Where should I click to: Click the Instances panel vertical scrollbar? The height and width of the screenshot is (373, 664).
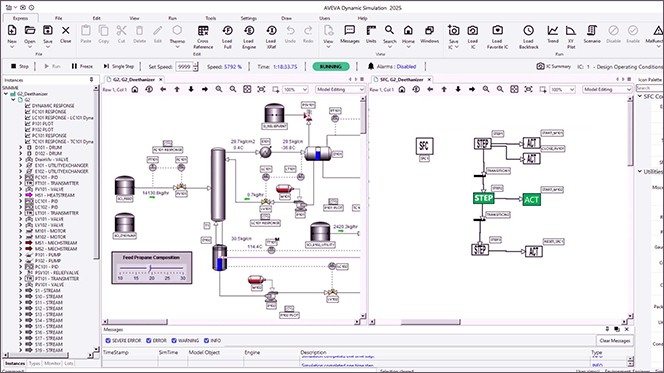(96, 173)
